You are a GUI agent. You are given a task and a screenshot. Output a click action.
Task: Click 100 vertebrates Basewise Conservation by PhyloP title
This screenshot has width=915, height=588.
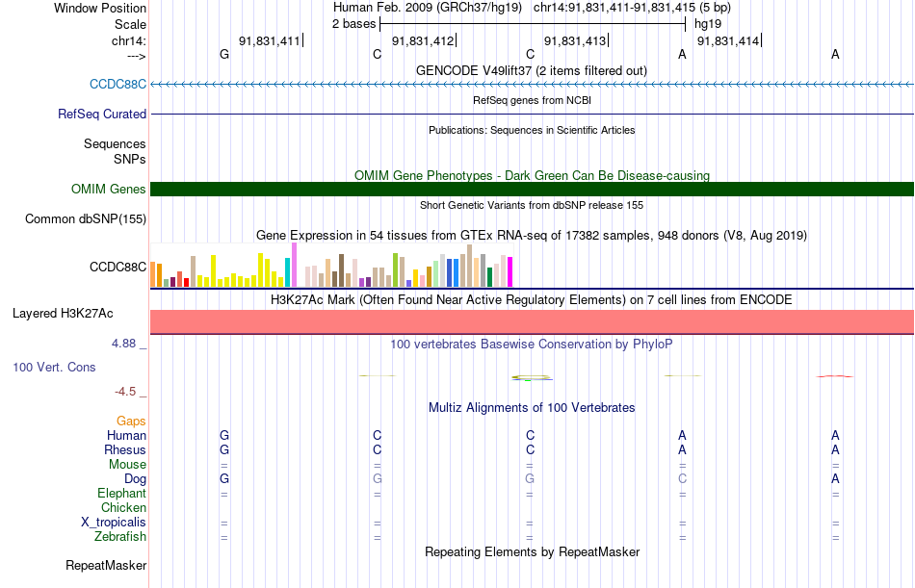532,345
